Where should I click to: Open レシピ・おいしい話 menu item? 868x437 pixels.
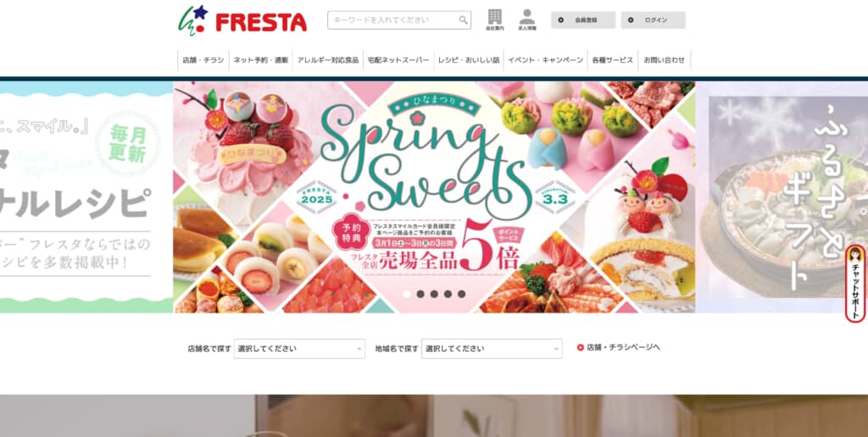click(468, 60)
